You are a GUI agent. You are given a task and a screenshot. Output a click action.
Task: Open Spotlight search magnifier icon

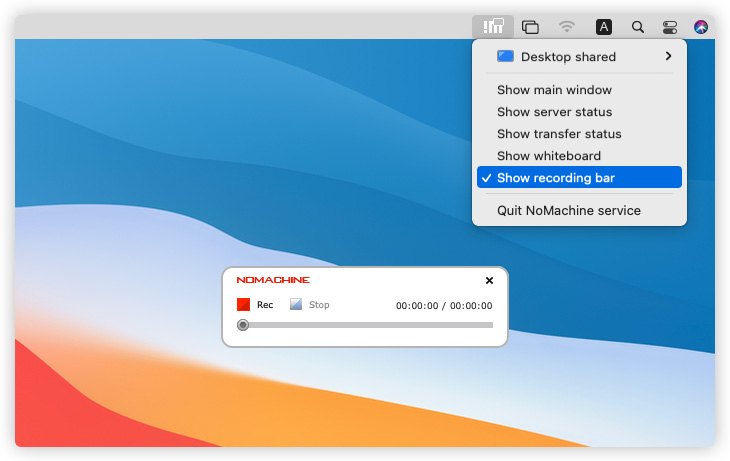[x=637, y=27]
